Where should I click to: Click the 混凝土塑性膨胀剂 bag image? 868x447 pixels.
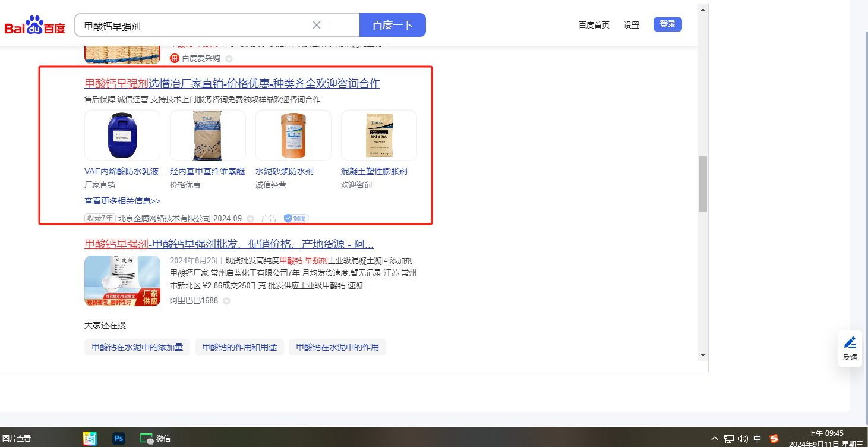(379, 136)
